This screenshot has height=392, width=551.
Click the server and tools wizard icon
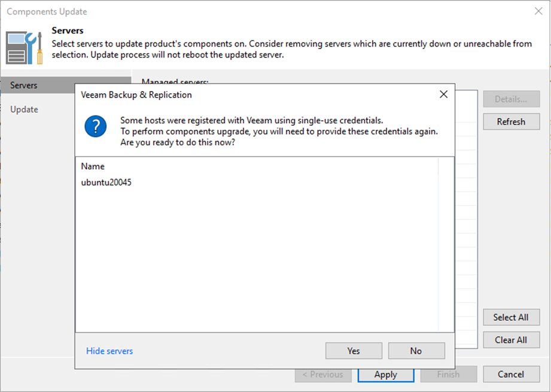click(x=25, y=48)
